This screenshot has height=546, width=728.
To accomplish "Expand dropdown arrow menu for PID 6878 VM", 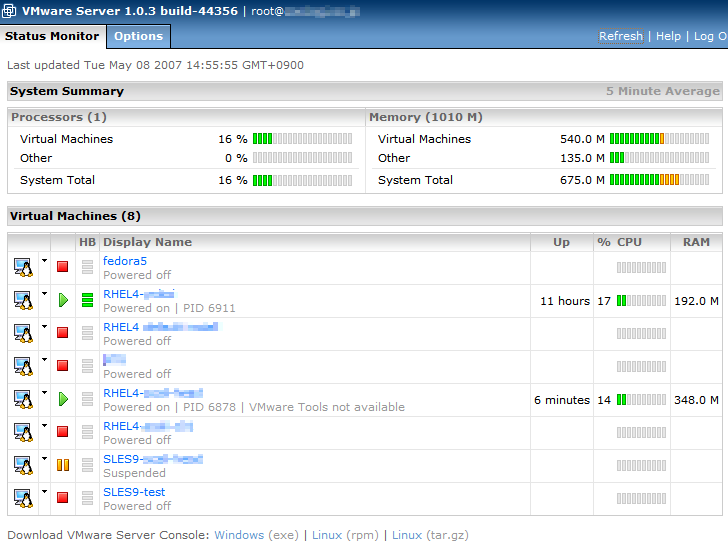I will point(45,392).
